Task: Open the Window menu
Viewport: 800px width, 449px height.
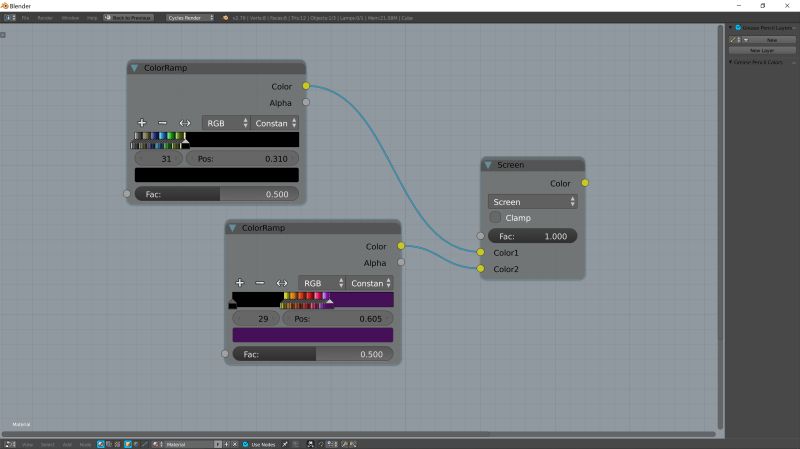Action: [70, 18]
